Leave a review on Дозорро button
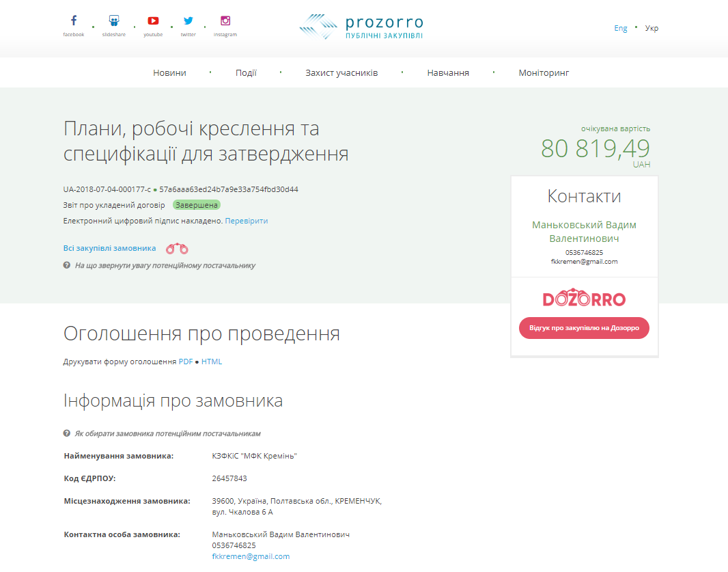Image resolution: width=728 pixels, height=572 pixels. point(584,328)
